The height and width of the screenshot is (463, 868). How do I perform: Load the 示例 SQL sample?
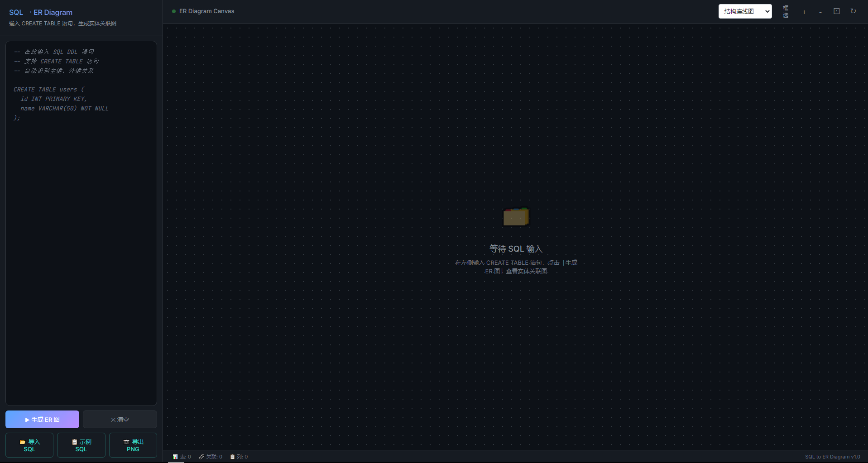[81, 445]
